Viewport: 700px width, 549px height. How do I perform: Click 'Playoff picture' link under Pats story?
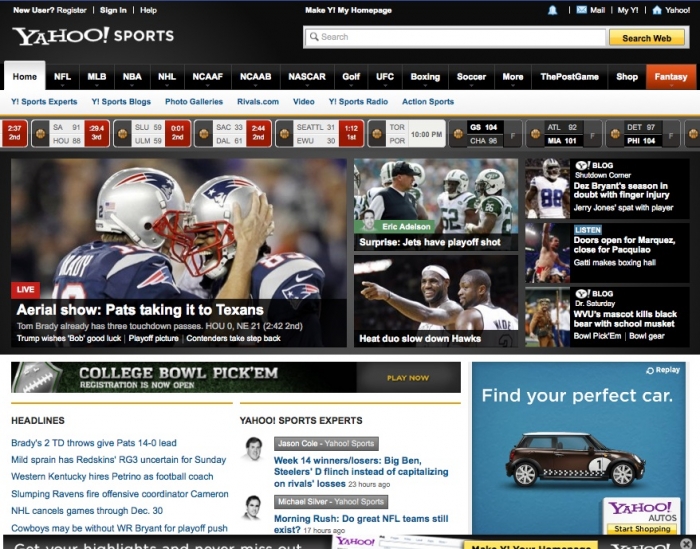pos(154,338)
